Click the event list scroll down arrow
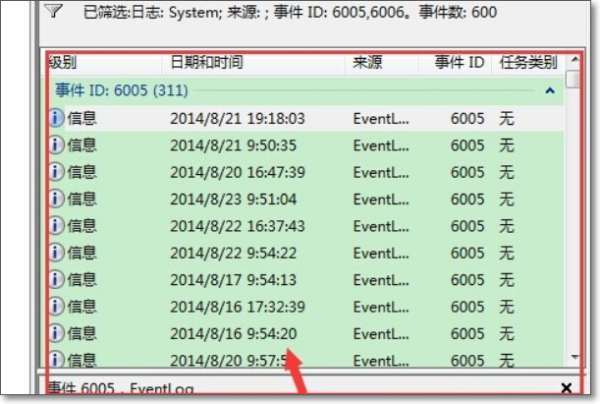600x404 pixels. pyautogui.click(x=574, y=357)
